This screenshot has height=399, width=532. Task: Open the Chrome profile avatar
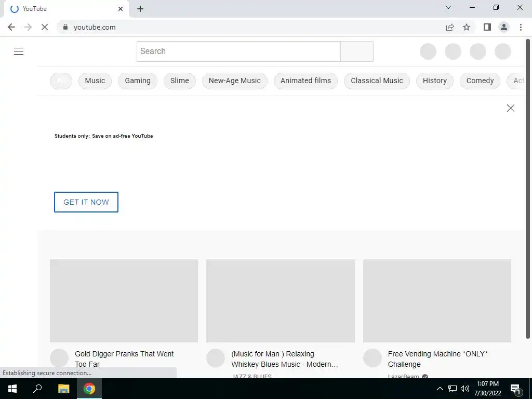coord(504,27)
